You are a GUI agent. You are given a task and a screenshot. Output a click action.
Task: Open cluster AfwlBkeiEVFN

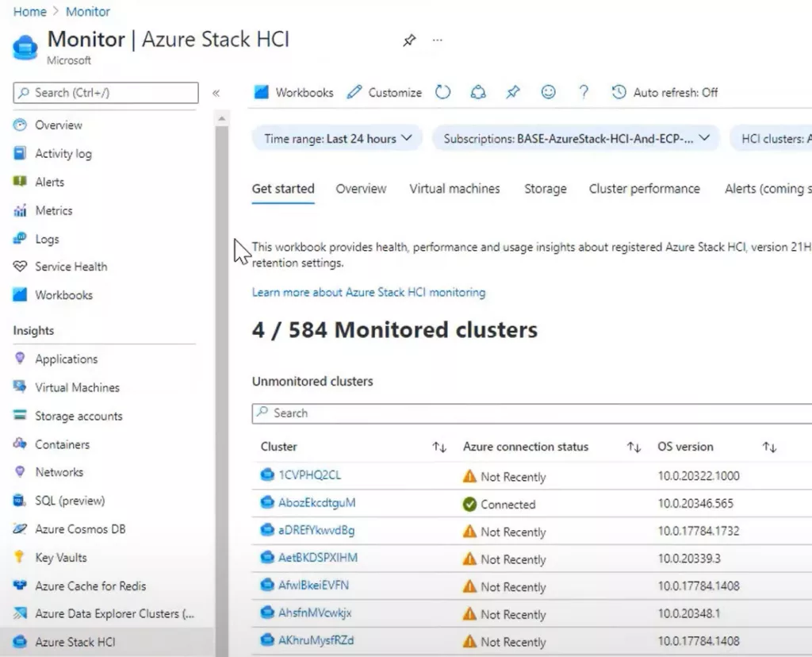tap(313, 585)
